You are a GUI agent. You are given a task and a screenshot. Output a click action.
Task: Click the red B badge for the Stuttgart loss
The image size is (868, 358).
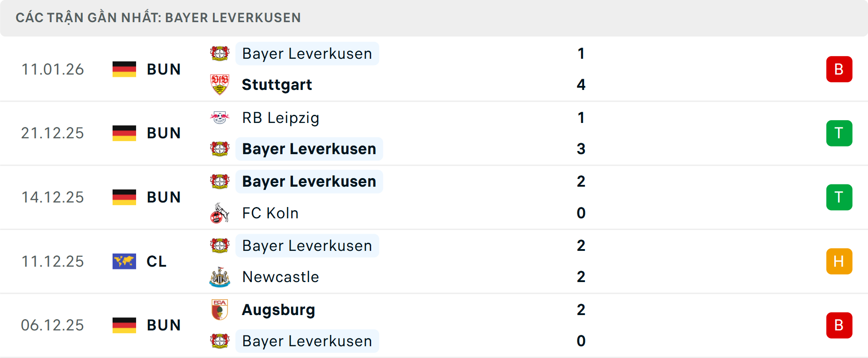(839, 69)
